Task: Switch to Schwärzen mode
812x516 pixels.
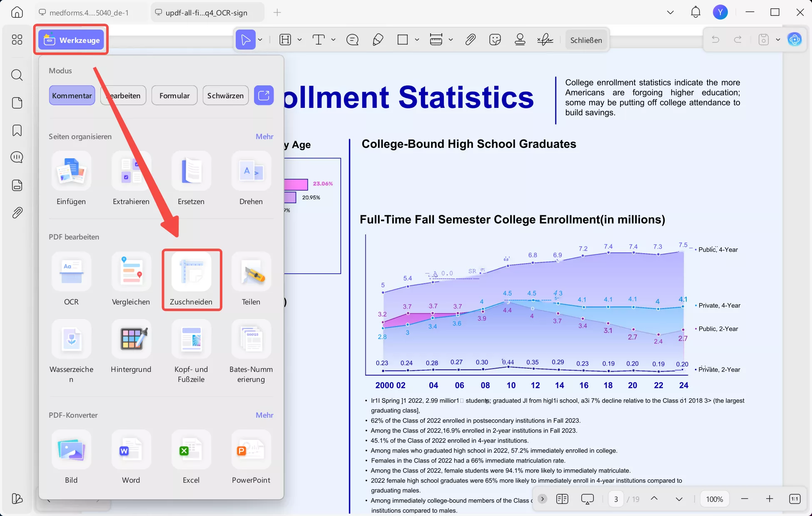Action: (x=225, y=95)
